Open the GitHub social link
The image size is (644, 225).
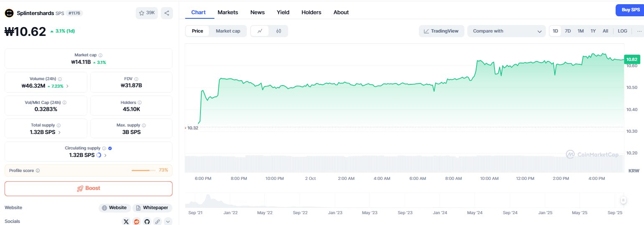tap(147, 221)
